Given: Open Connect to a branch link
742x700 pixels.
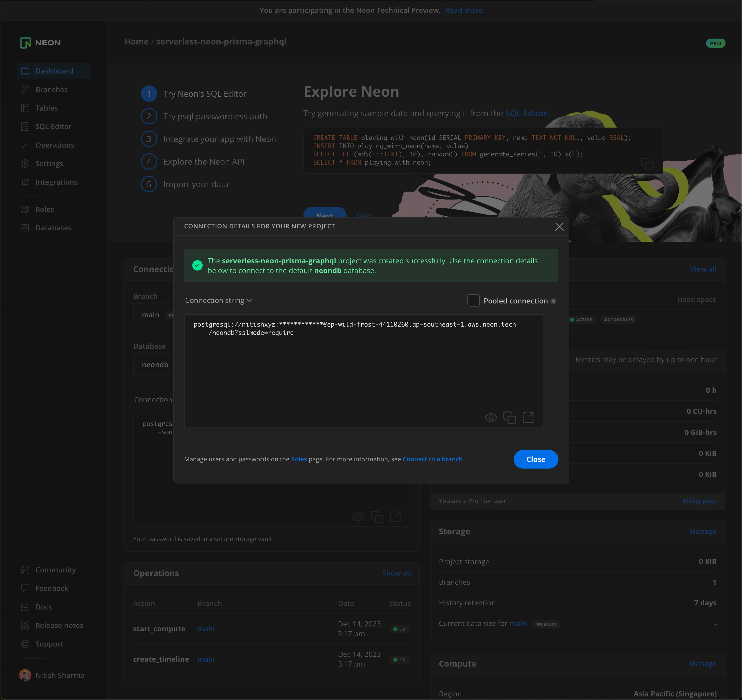Looking at the screenshot, I should (x=432, y=459).
